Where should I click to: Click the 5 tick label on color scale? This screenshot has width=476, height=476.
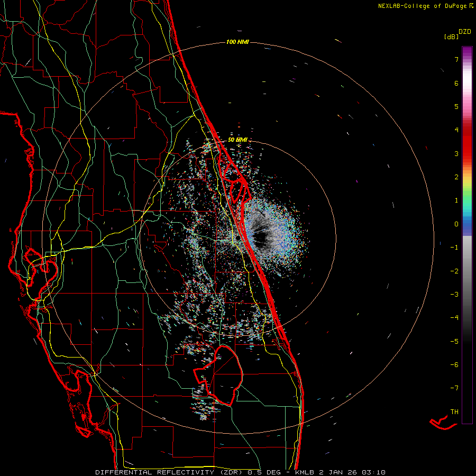pos(456,106)
